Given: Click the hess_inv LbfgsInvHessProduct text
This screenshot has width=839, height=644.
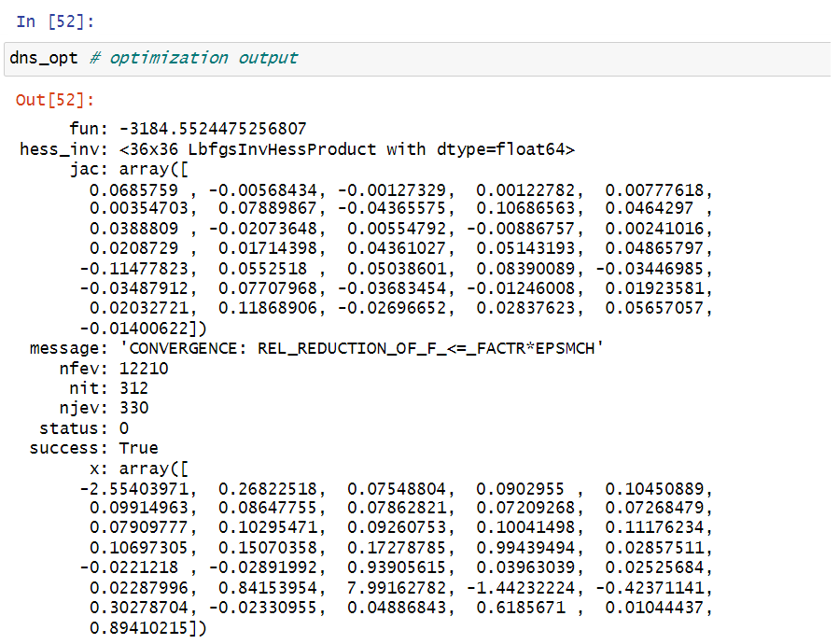Looking at the screenshot, I should 347,149.
